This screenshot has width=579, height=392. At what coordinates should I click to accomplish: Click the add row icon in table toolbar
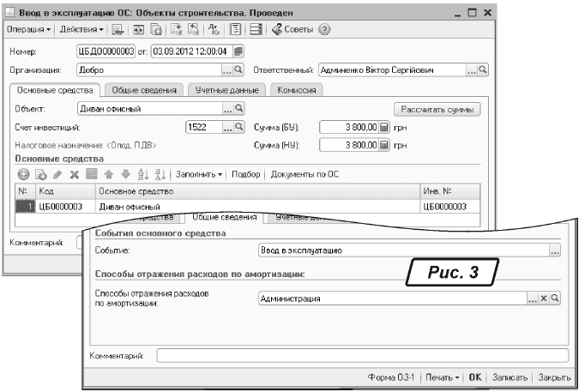tap(24, 174)
